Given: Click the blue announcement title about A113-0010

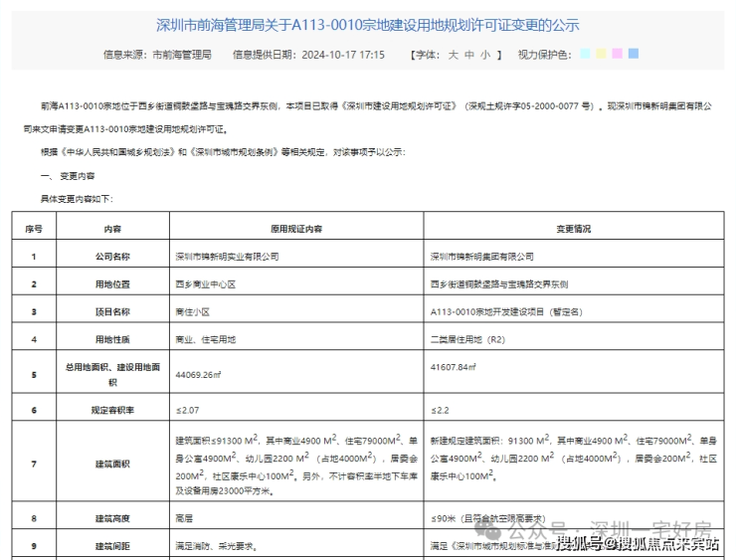Looking at the screenshot, I should (368, 25).
